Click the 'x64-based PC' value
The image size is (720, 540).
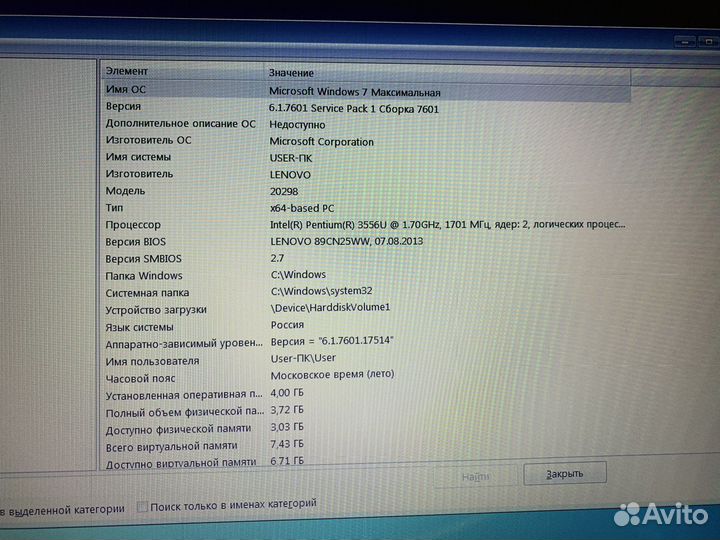(x=302, y=208)
